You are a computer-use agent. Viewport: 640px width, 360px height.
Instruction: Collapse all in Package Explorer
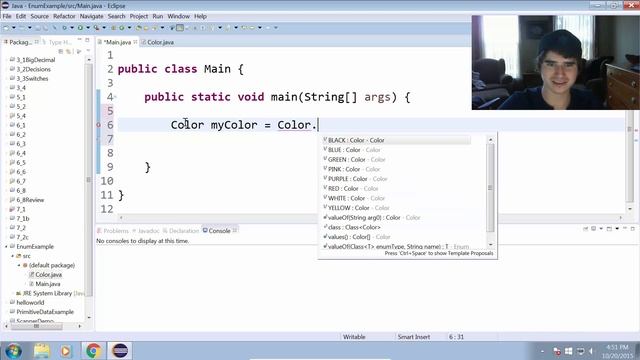(60, 51)
